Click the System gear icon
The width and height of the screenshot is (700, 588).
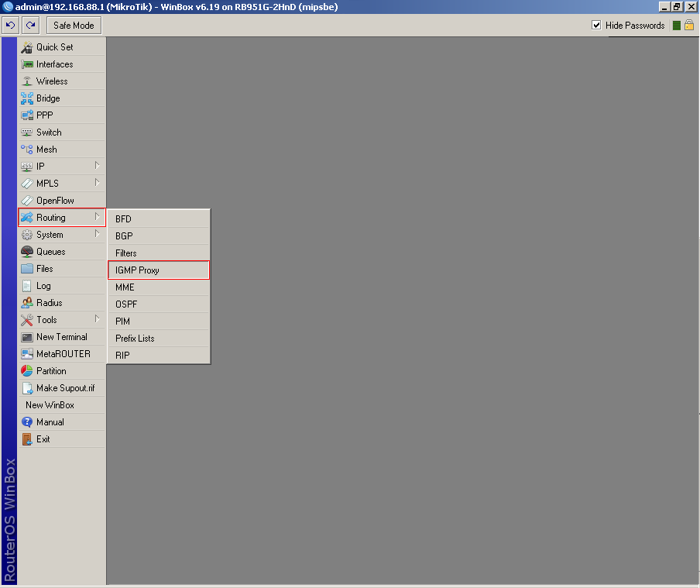point(27,235)
